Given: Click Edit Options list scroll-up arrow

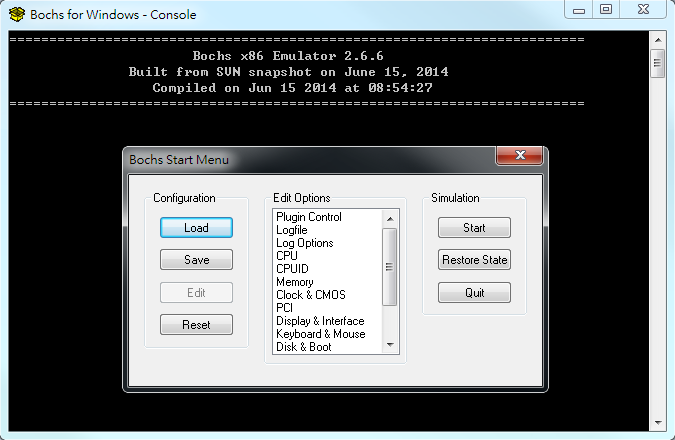Looking at the screenshot, I should pos(390,219).
